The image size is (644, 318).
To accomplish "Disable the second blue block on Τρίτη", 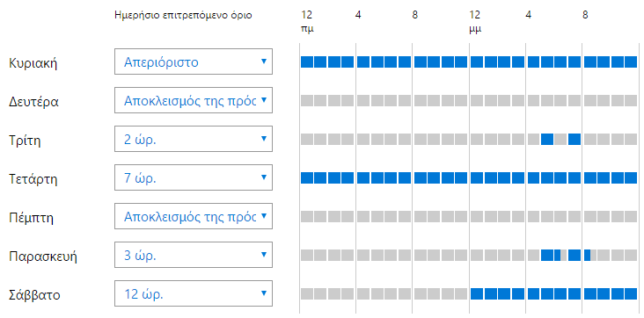I will click(574, 139).
